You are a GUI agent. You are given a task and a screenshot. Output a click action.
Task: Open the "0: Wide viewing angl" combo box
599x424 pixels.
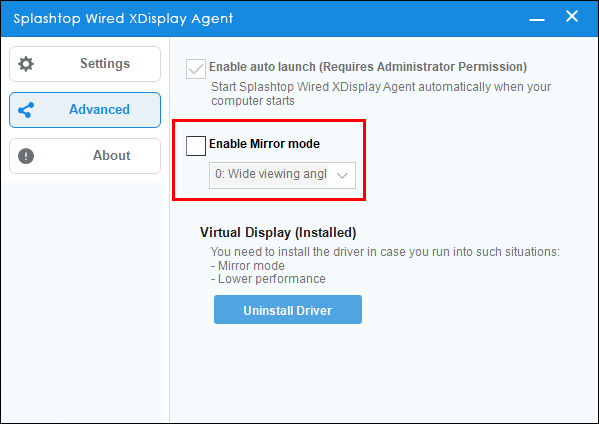[x=282, y=175]
